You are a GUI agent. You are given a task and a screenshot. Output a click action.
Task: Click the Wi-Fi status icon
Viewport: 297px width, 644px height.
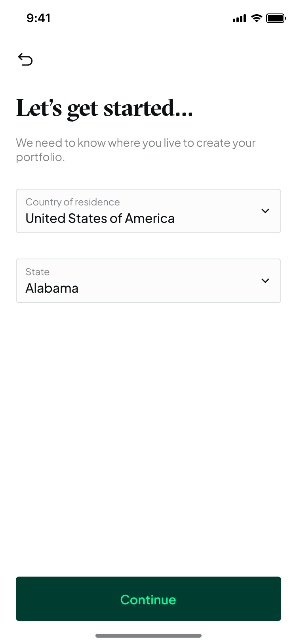pos(257,18)
